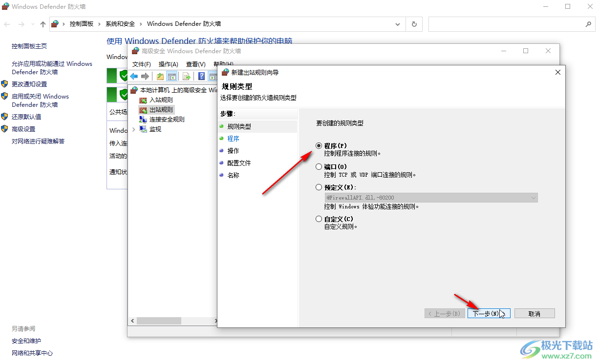Close the 新建出站规则向导 dialog
Image resolution: width=598 pixels, height=364 pixels.
(x=558, y=72)
